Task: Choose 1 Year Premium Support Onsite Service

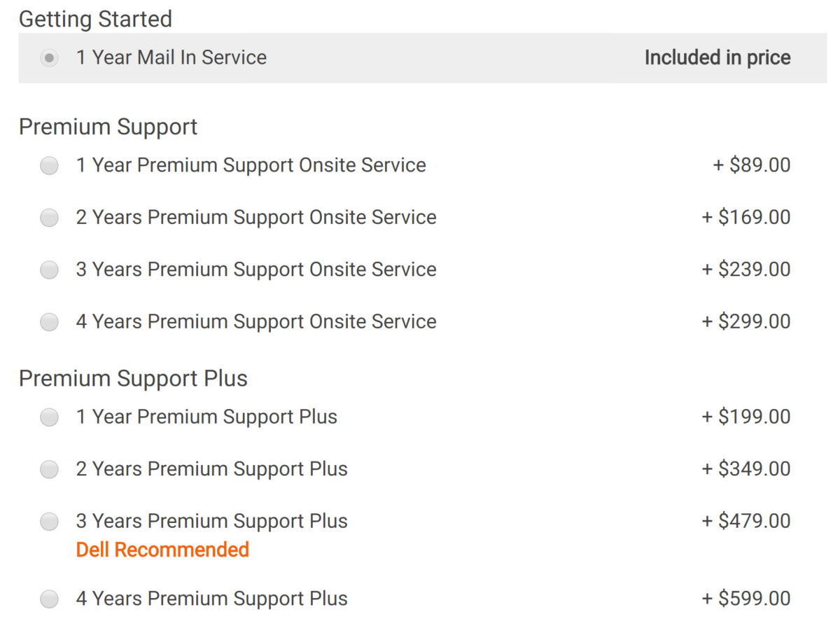Action: pos(49,165)
